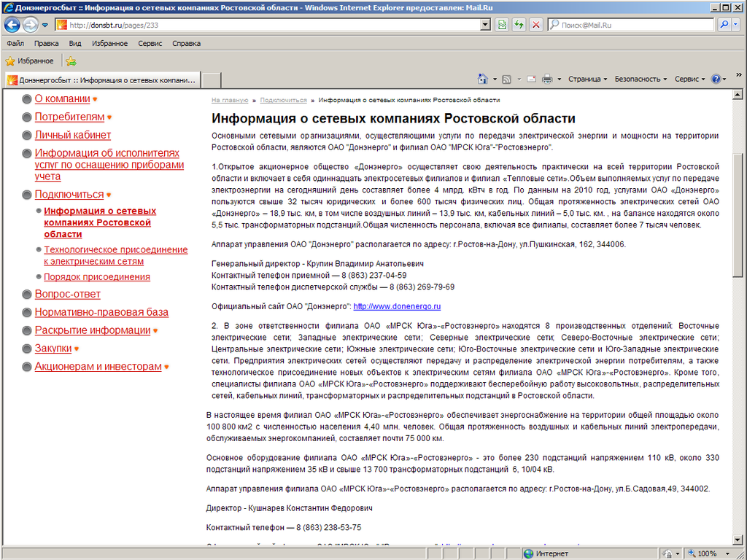
Task: Click the Home page house icon
Action: [483, 79]
